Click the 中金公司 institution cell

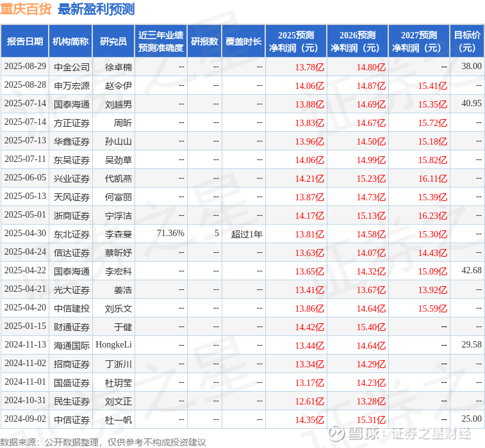pos(72,67)
